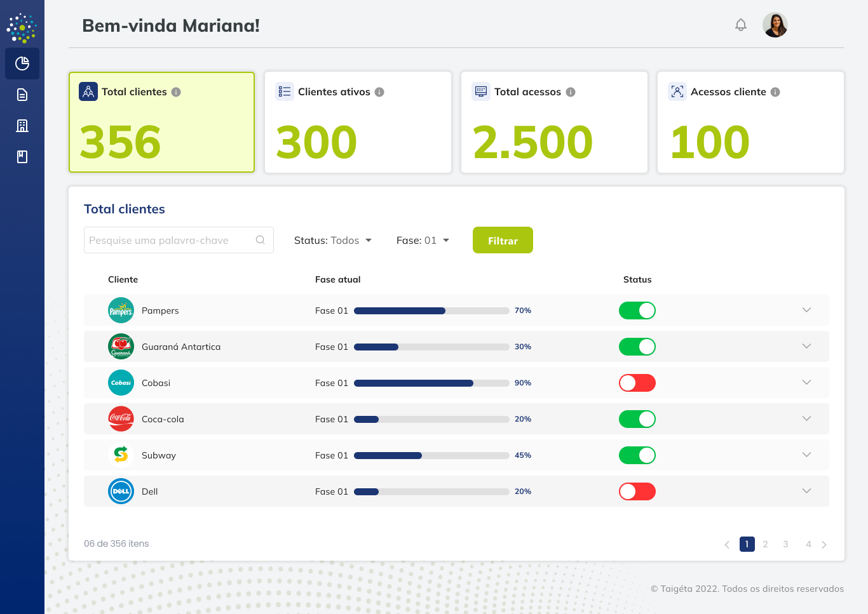Select the Clientes ativos card

tap(358, 122)
